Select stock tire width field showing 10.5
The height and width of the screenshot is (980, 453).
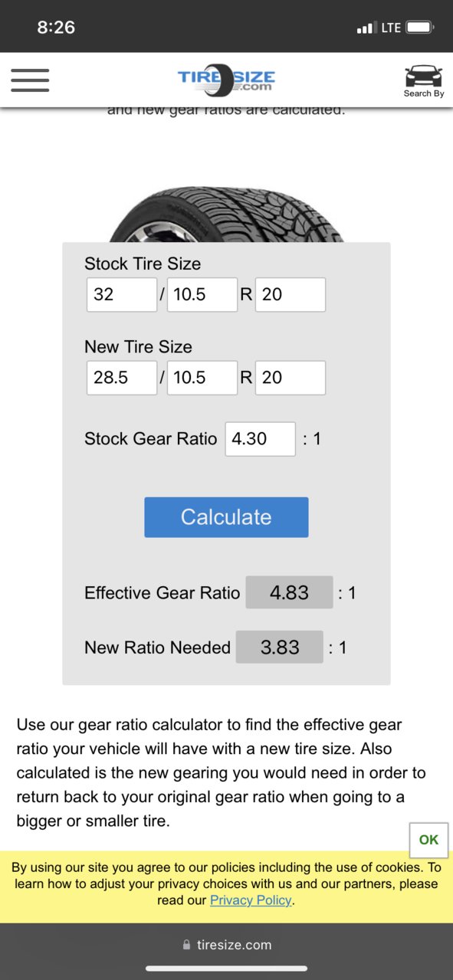tap(202, 294)
